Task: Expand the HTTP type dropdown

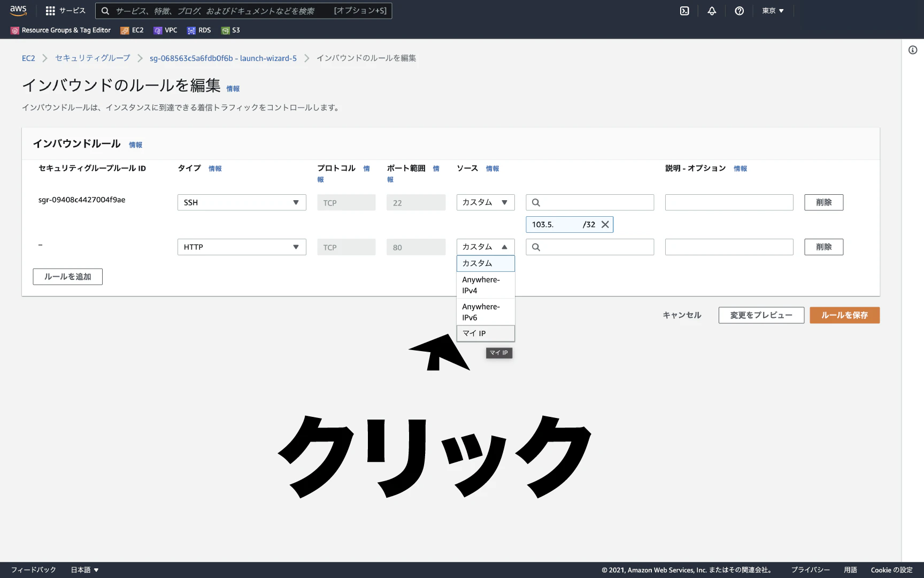Action: (x=242, y=247)
